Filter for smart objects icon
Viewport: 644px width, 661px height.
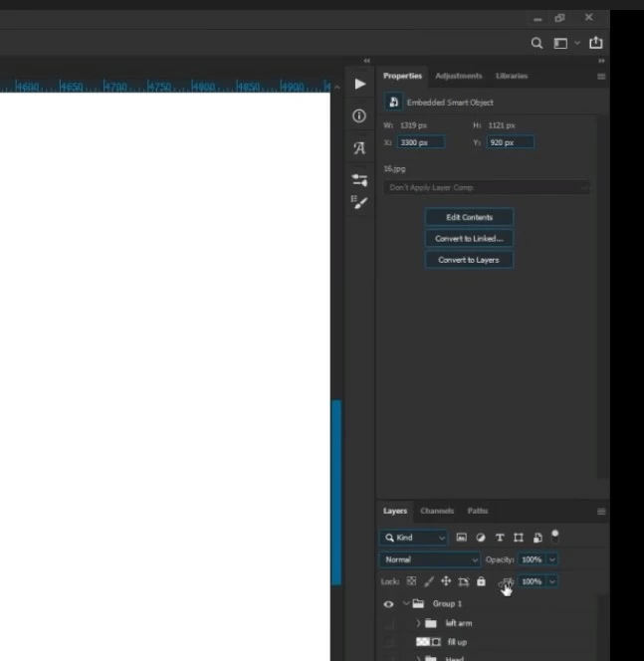pos(537,538)
